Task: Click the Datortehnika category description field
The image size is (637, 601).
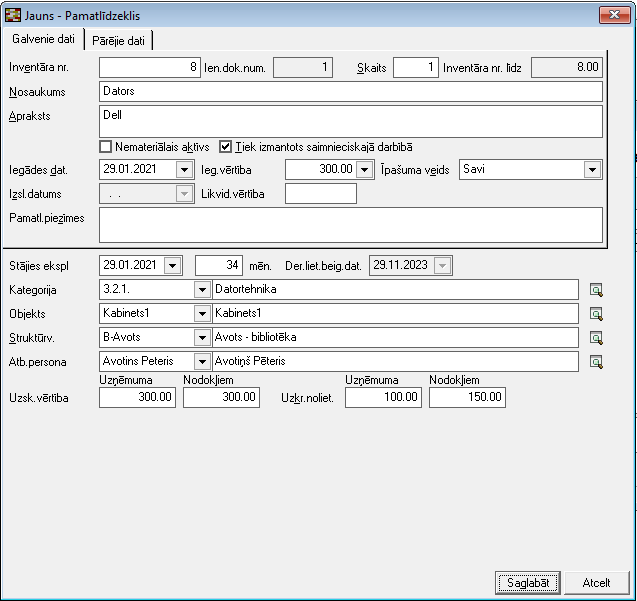Action: [x=395, y=290]
